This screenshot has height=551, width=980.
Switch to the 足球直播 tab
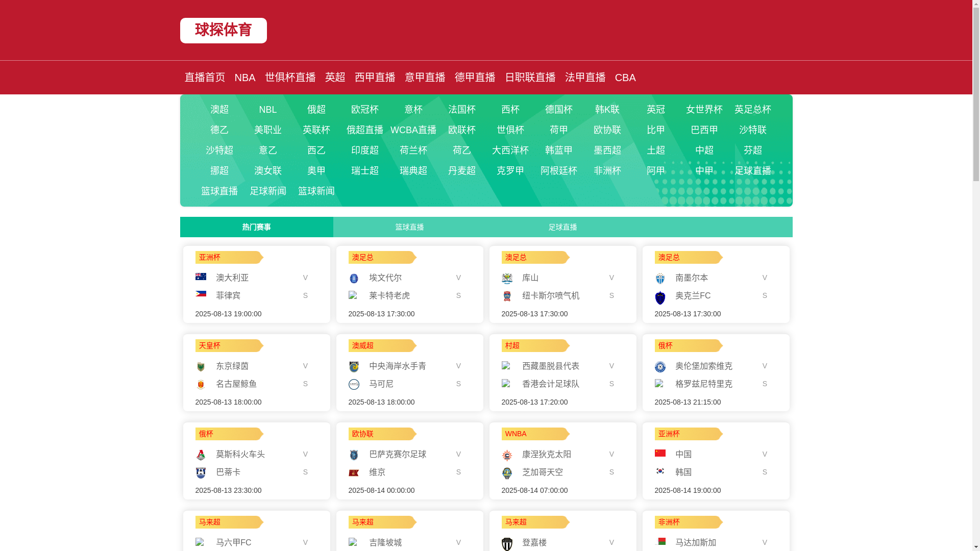pos(562,227)
